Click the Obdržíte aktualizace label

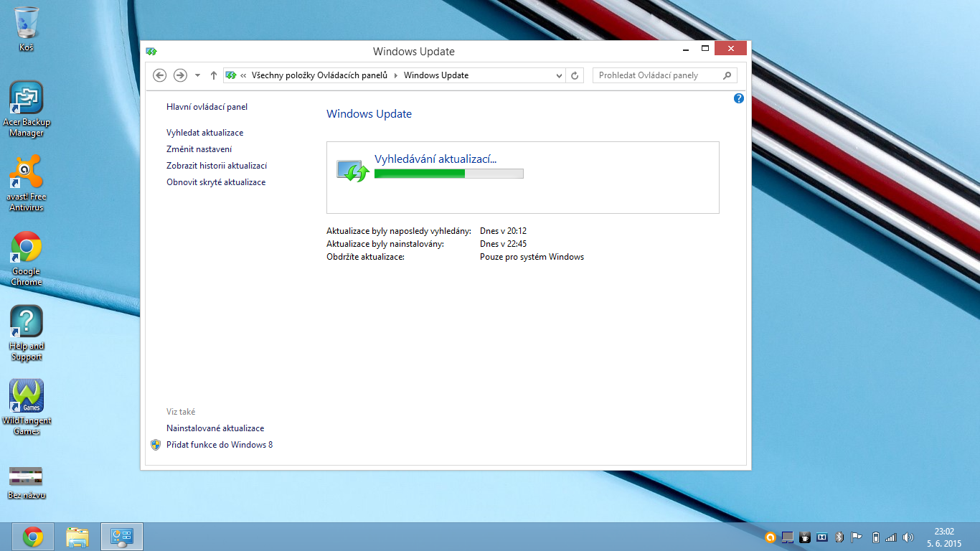click(x=366, y=257)
